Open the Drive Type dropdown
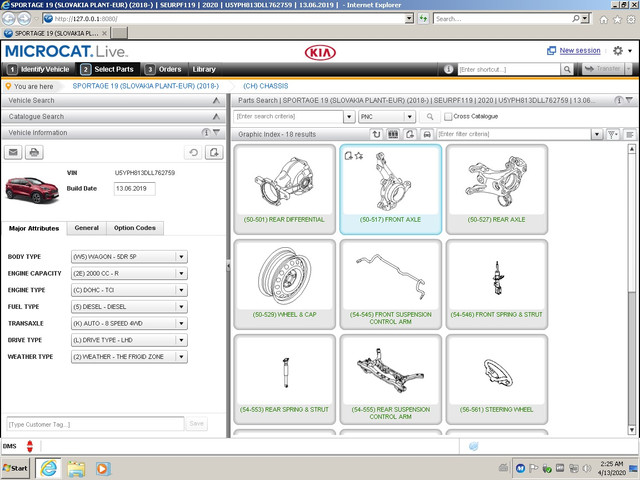 (181, 340)
